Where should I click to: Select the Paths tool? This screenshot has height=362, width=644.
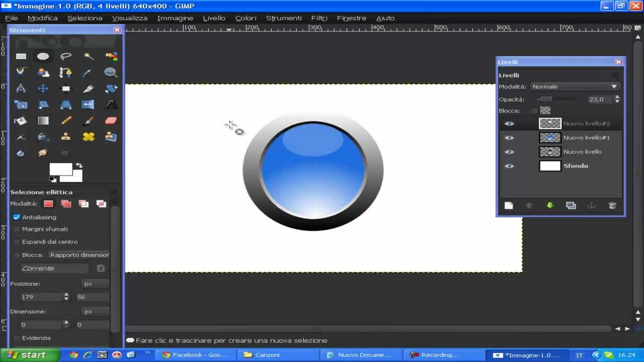tap(66, 72)
